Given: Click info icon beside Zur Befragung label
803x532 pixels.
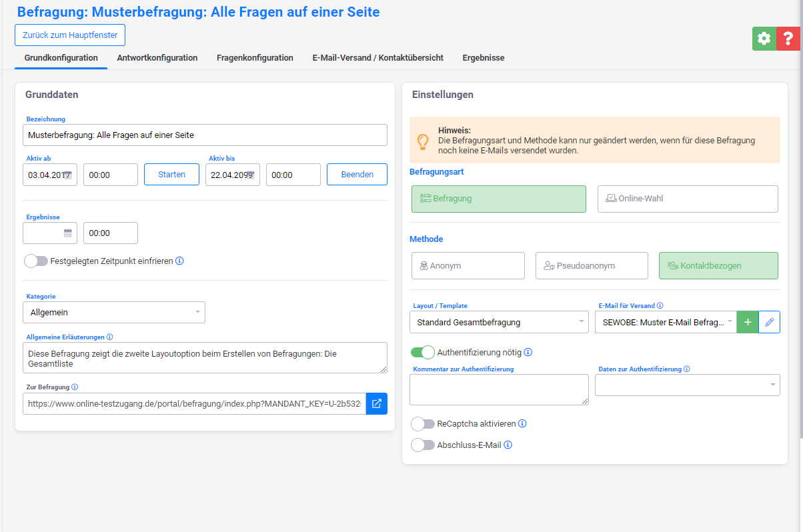Looking at the screenshot, I should (75, 387).
